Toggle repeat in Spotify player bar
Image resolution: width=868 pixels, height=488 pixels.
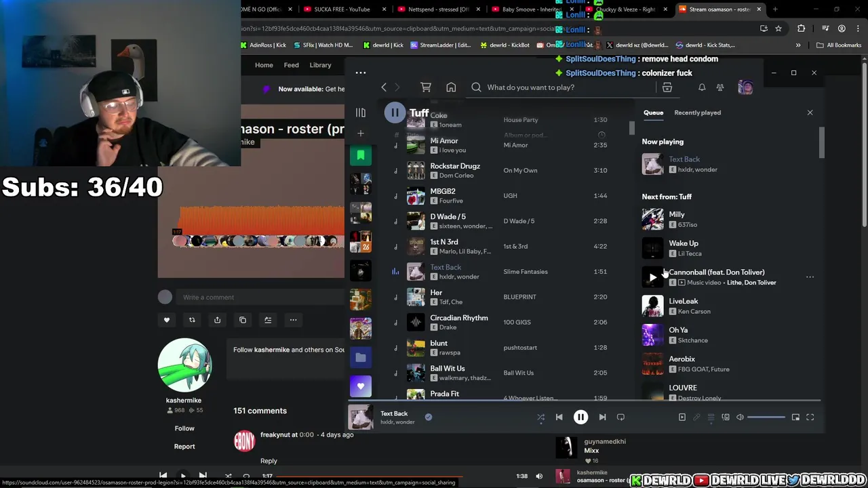pyautogui.click(x=620, y=418)
